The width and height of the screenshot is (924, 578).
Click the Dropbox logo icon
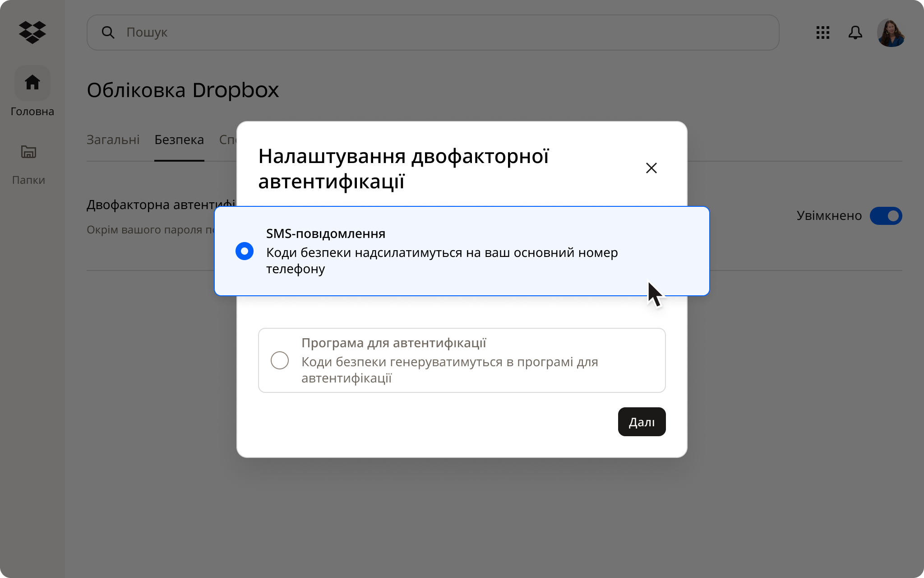32,32
